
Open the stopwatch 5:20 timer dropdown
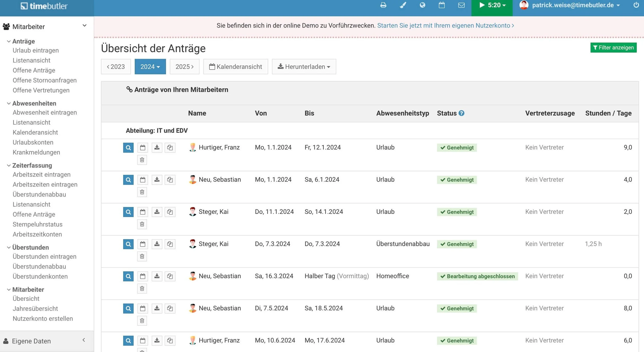point(492,6)
